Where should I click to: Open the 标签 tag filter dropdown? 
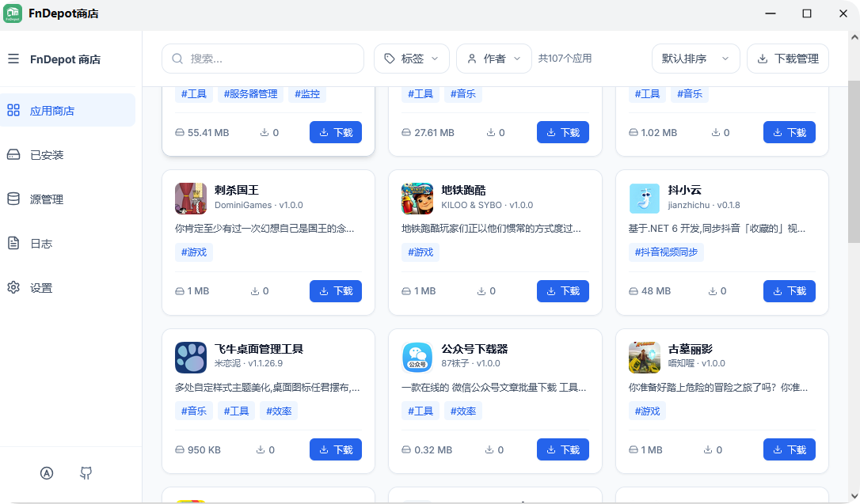(x=411, y=58)
